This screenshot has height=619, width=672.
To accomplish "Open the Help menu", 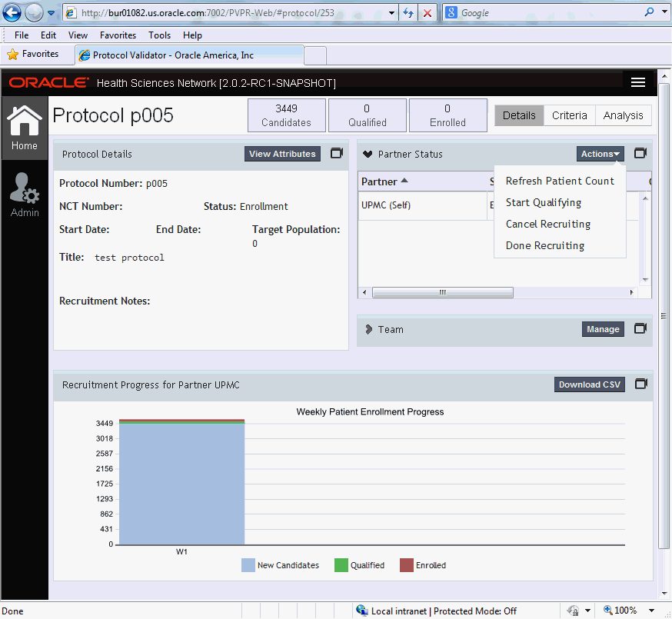I will (192, 35).
